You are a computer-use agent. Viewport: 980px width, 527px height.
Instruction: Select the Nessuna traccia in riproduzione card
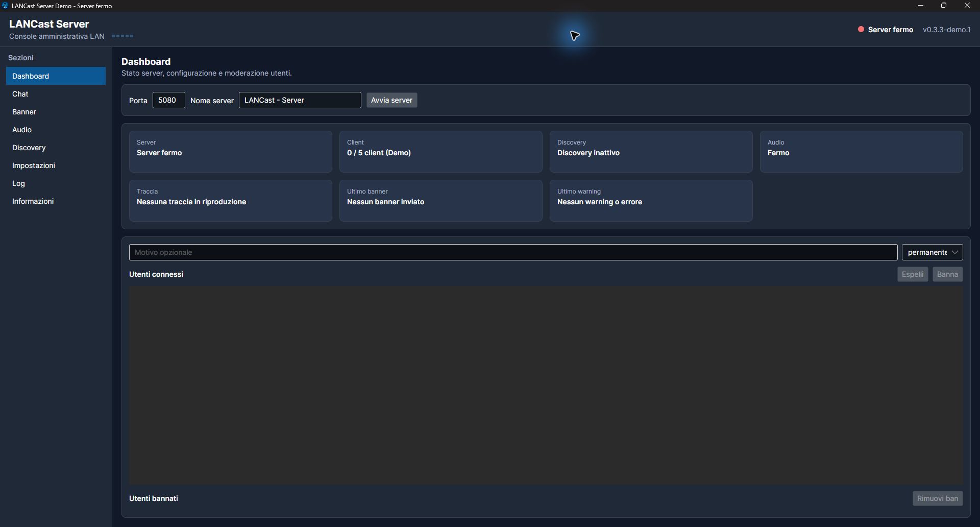pos(231,201)
